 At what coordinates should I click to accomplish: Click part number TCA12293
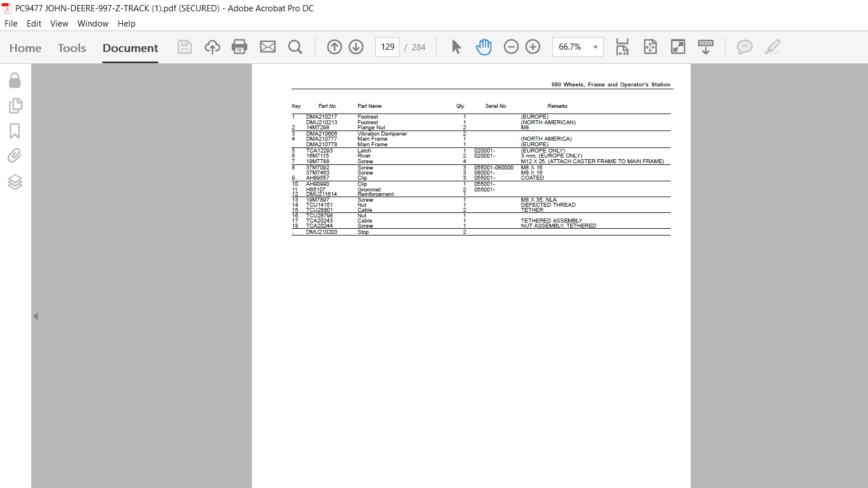[x=319, y=151]
